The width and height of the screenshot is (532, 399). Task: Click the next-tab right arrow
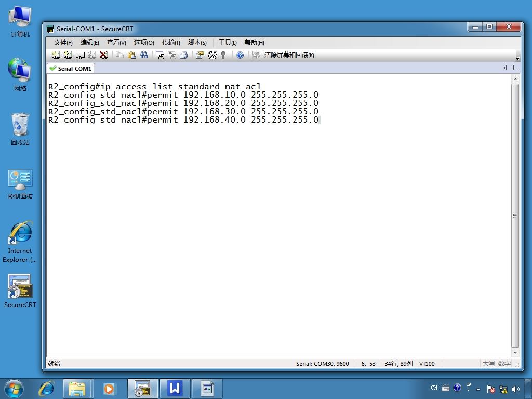point(514,68)
